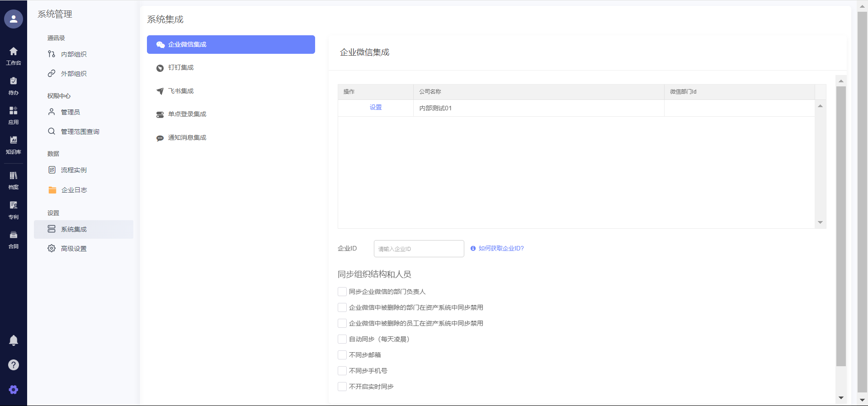The image size is (868, 406).
Task: Check the 不同步邮箱 option
Action: tap(342, 355)
